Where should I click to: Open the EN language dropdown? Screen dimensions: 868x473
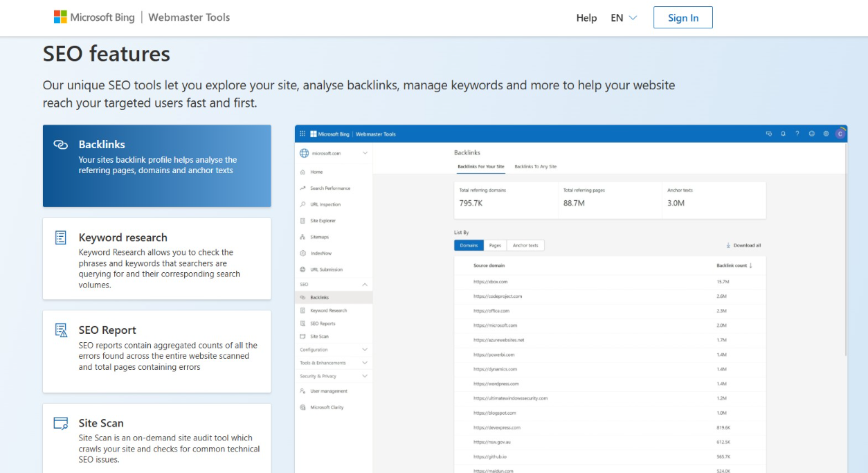(623, 18)
